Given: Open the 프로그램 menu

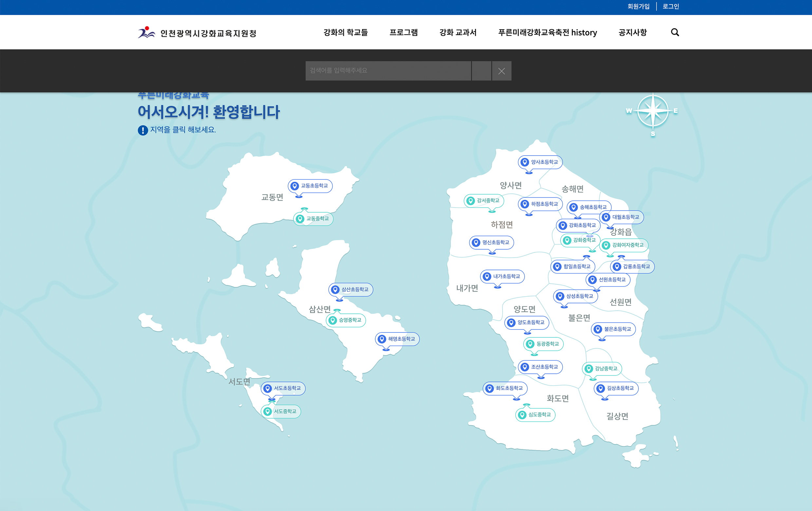Looking at the screenshot, I should 403,32.
